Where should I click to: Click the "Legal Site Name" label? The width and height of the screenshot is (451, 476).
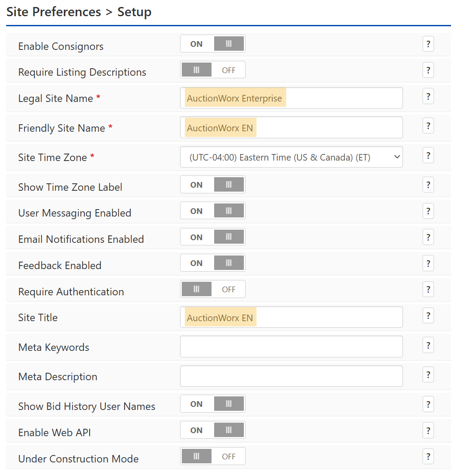[x=56, y=98]
